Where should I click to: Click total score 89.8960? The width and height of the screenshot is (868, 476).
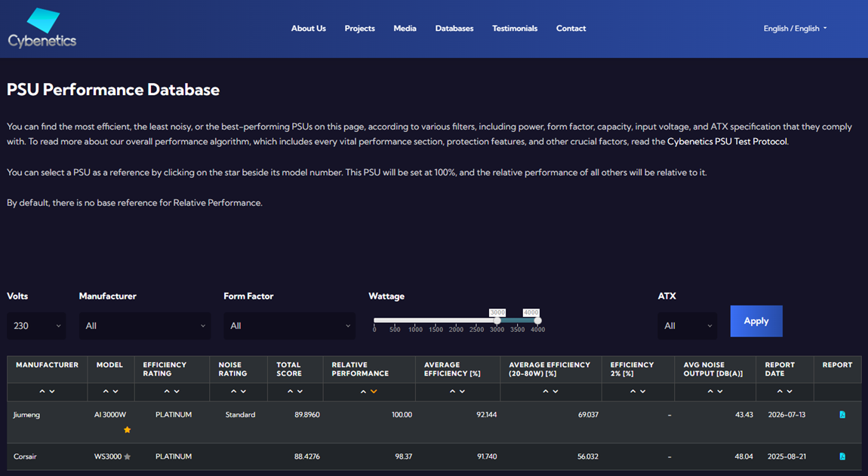tap(307, 415)
